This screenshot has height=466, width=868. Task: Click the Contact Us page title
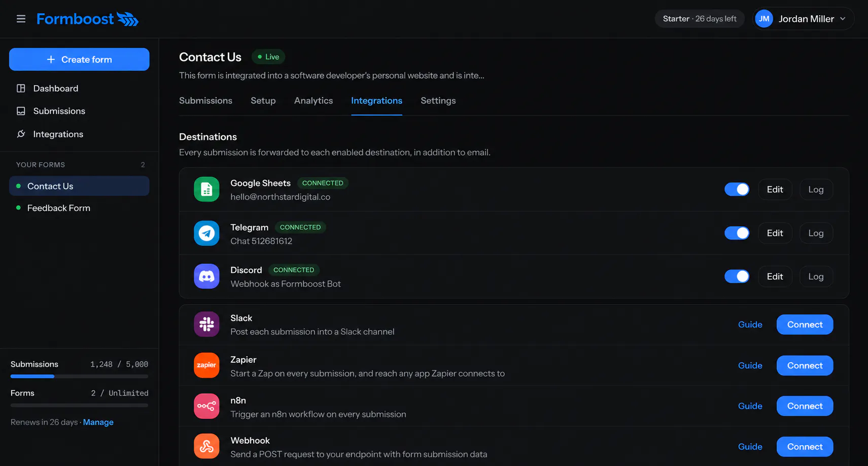pos(210,57)
